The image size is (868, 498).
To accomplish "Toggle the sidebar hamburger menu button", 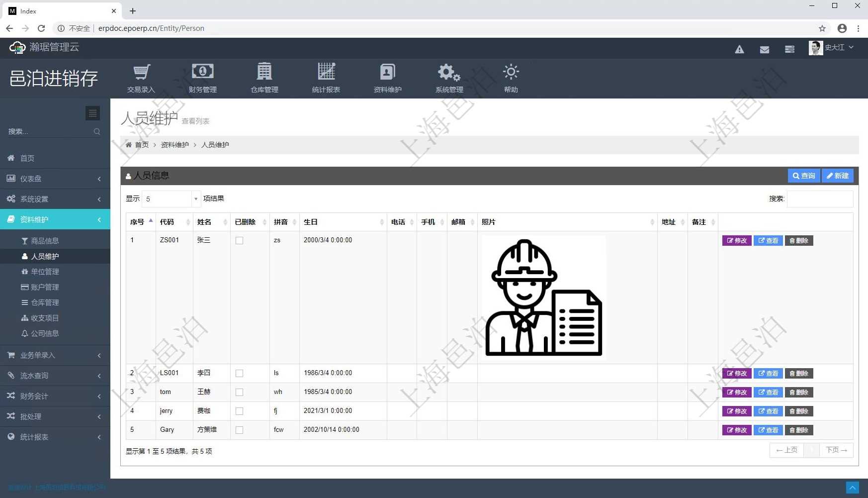I will (92, 113).
